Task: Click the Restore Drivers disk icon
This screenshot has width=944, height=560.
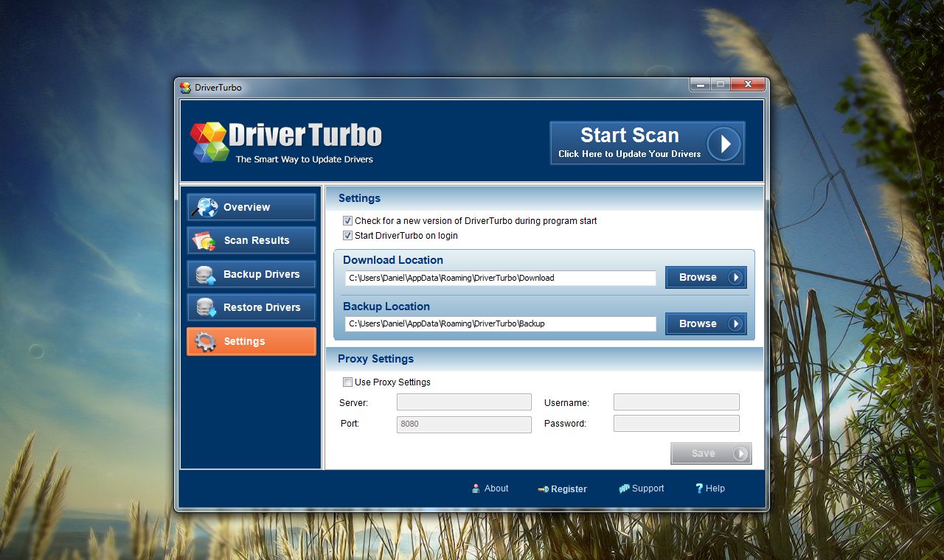Action: click(x=206, y=308)
